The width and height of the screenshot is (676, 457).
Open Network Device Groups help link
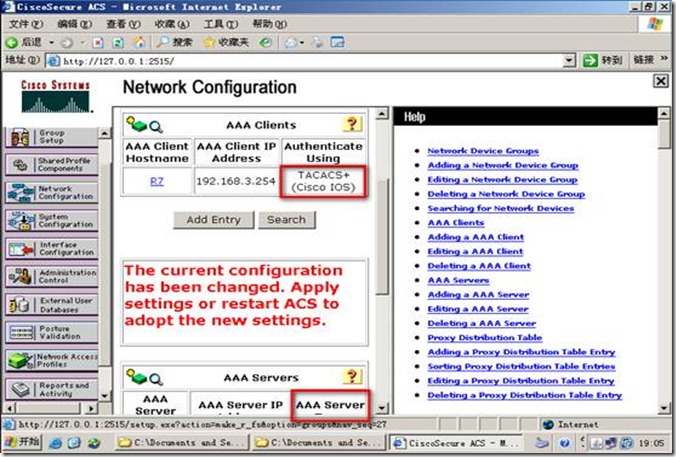[x=483, y=151]
